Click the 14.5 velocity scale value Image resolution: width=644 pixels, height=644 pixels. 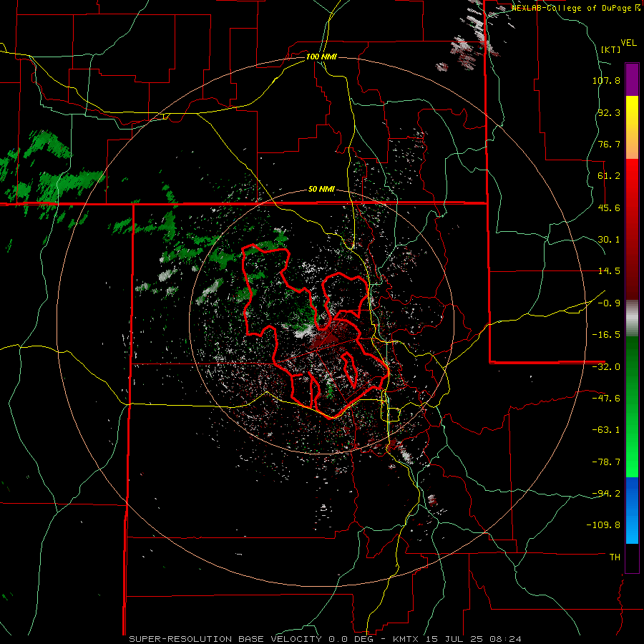(609, 271)
